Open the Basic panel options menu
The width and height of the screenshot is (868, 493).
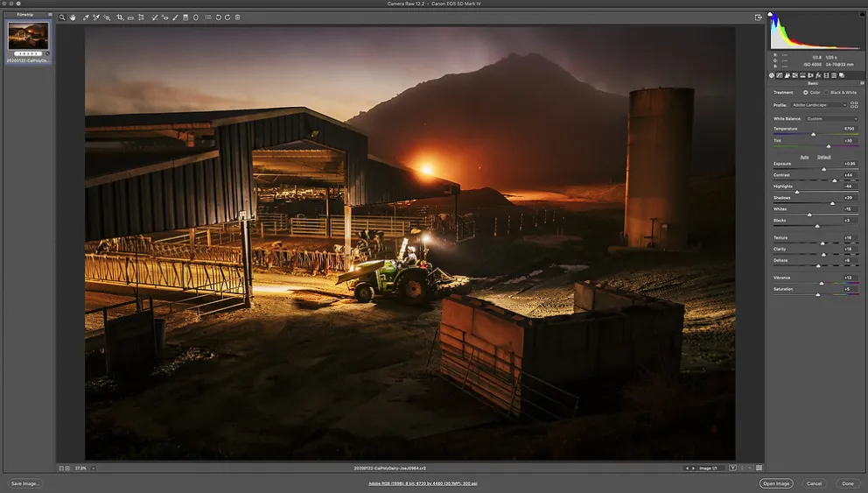click(862, 83)
